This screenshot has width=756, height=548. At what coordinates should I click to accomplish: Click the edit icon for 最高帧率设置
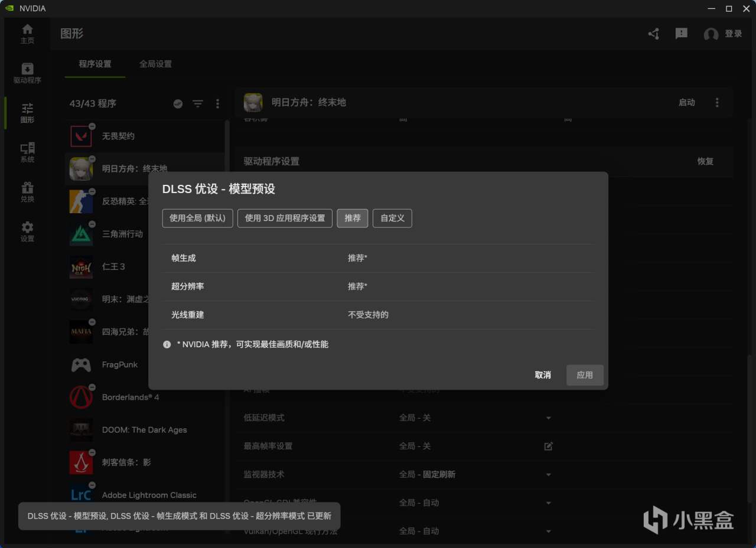pyautogui.click(x=548, y=446)
